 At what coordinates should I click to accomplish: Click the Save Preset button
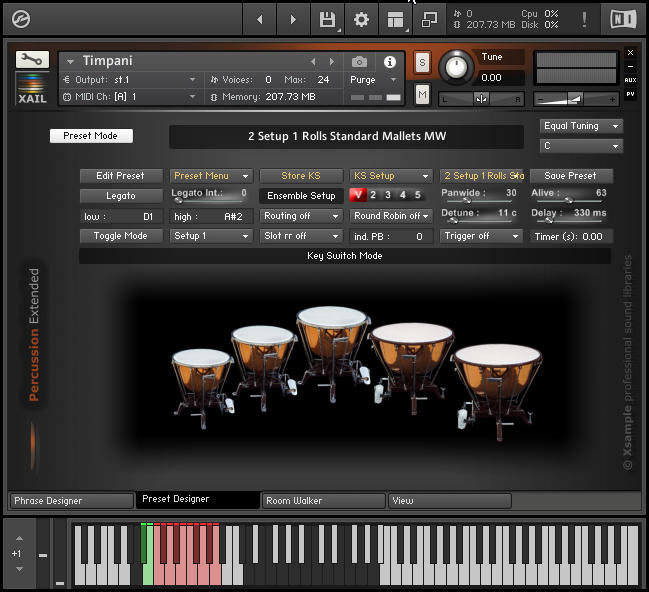[x=571, y=176]
